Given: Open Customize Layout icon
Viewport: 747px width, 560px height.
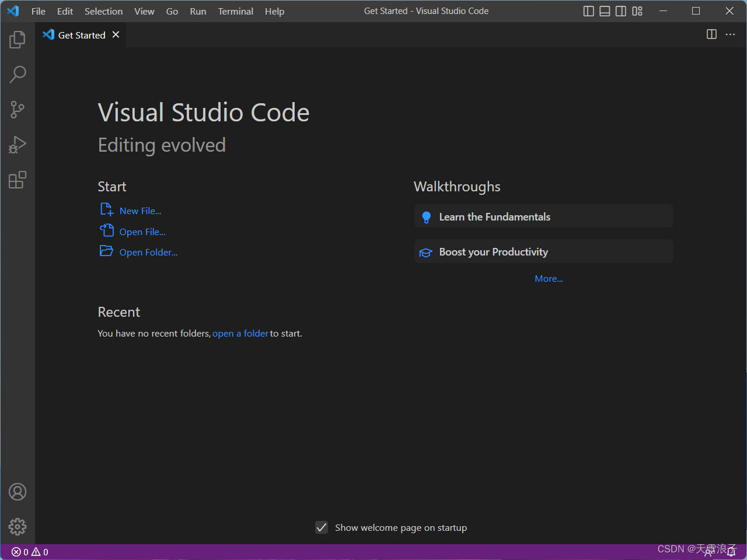Looking at the screenshot, I should coord(637,11).
